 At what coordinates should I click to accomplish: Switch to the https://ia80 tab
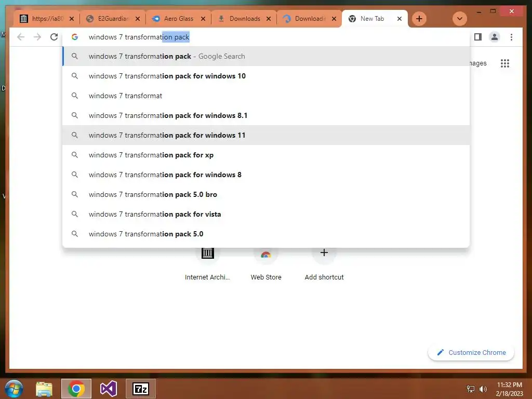click(x=46, y=19)
